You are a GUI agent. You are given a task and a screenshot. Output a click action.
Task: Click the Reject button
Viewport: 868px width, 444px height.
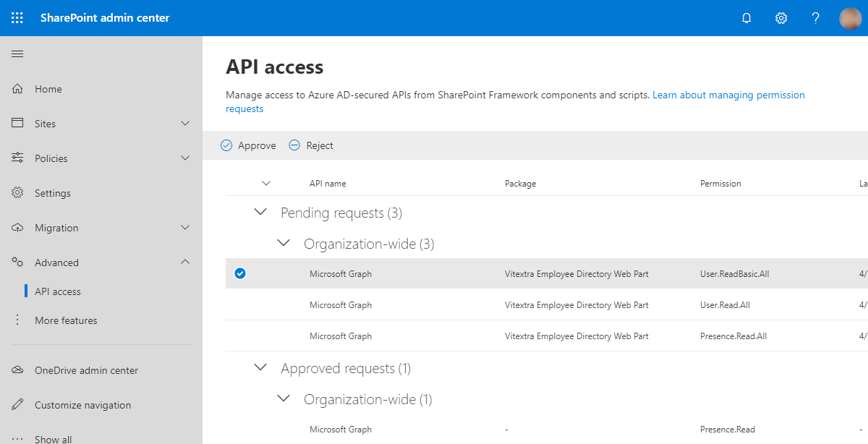(x=311, y=145)
